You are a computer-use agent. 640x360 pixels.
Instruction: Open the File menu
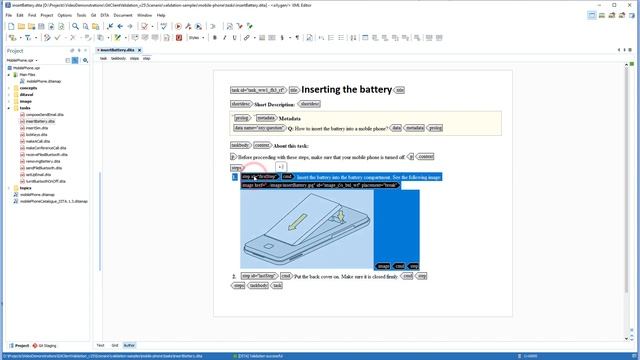(x=9, y=15)
